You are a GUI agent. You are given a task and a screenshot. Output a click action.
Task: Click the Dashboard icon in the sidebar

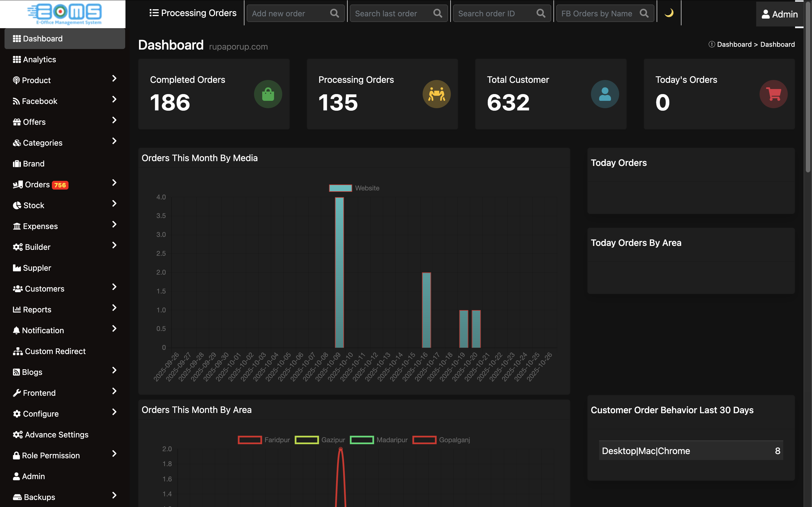tap(17, 38)
